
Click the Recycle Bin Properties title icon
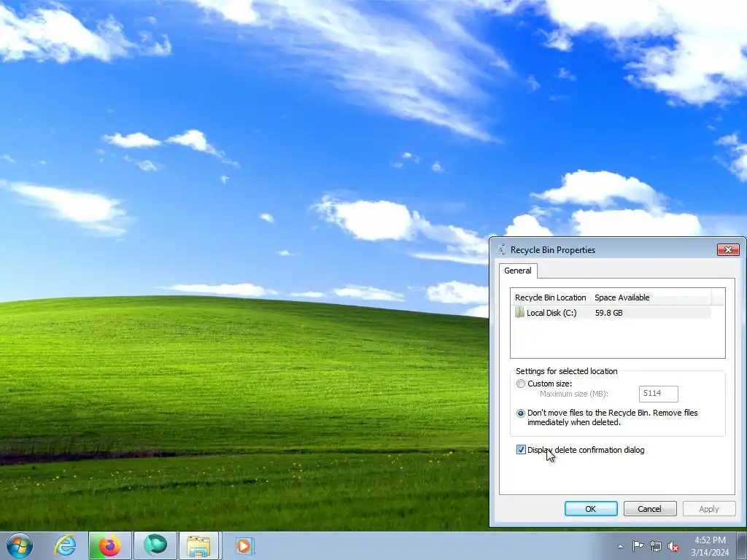click(502, 249)
